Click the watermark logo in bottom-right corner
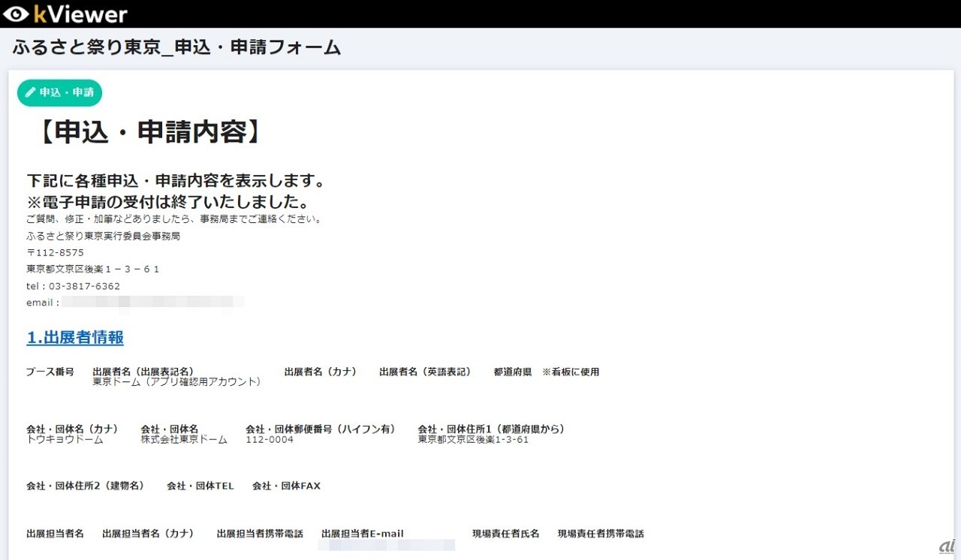This screenshot has width=961, height=560. click(x=946, y=546)
